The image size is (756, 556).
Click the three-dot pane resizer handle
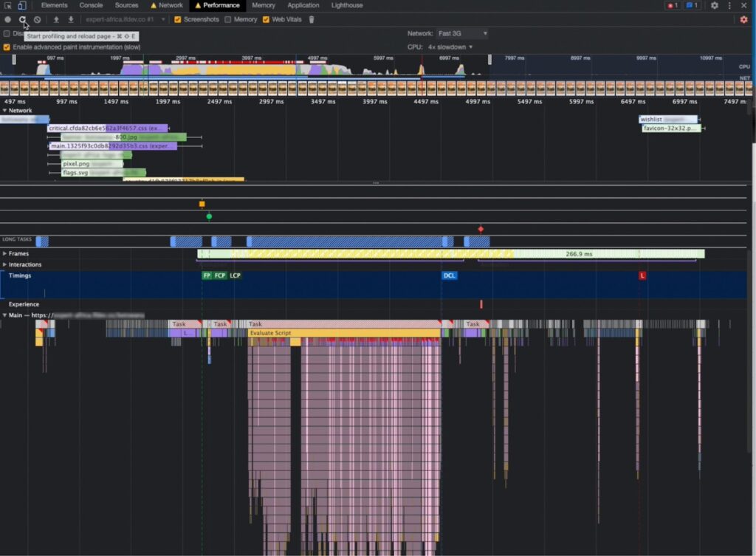(x=376, y=183)
